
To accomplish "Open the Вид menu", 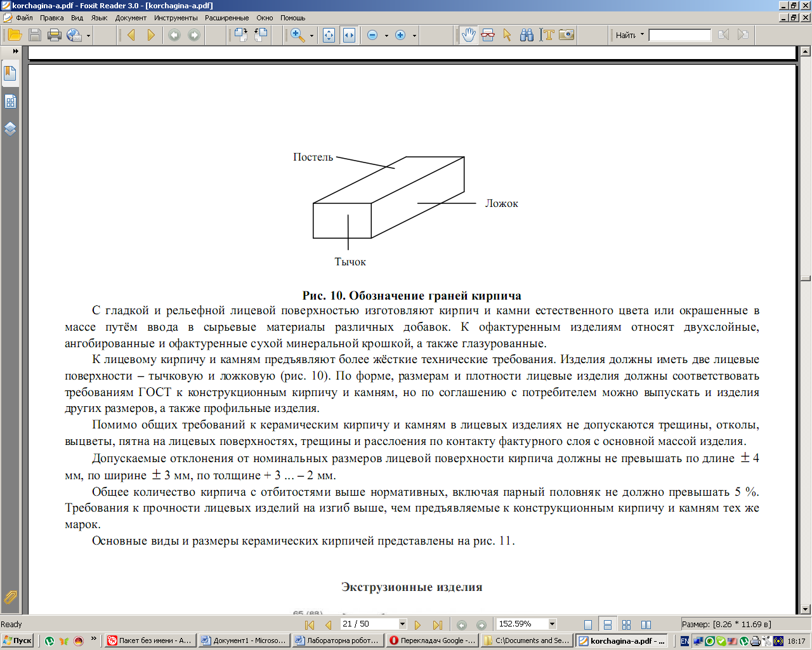I will click(77, 18).
